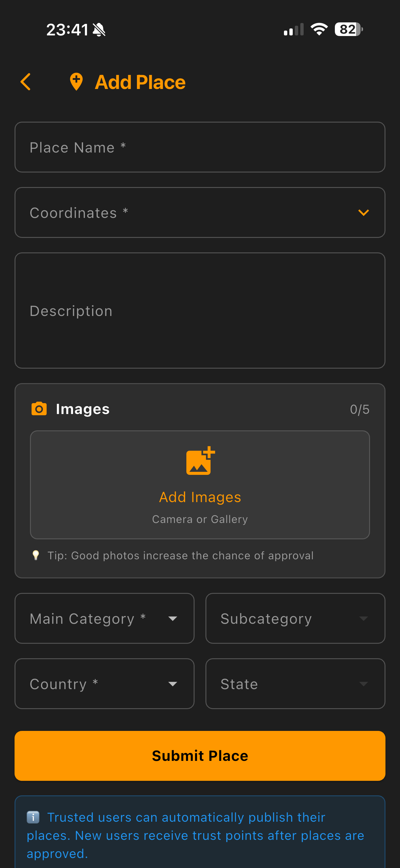Tap Add Images Camera or Gallery

click(200, 485)
